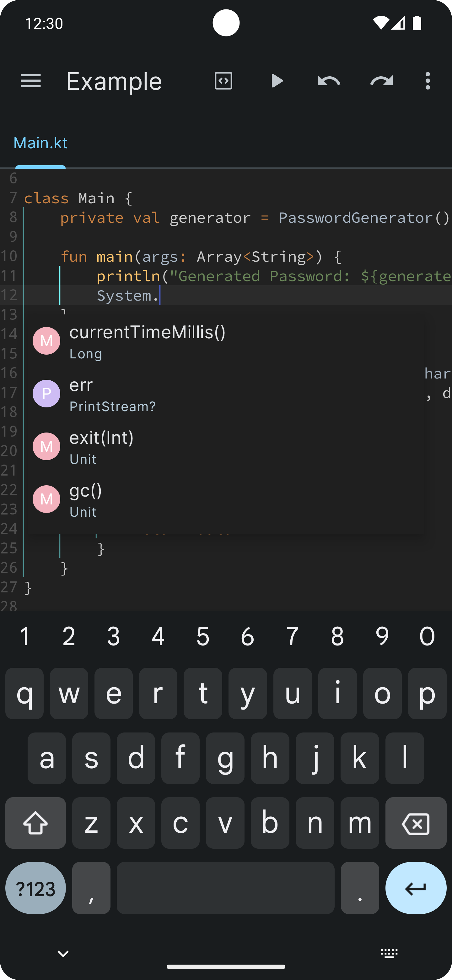Open the hamburger navigation menu
Screen dimensions: 452x980
(x=30, y=81)
